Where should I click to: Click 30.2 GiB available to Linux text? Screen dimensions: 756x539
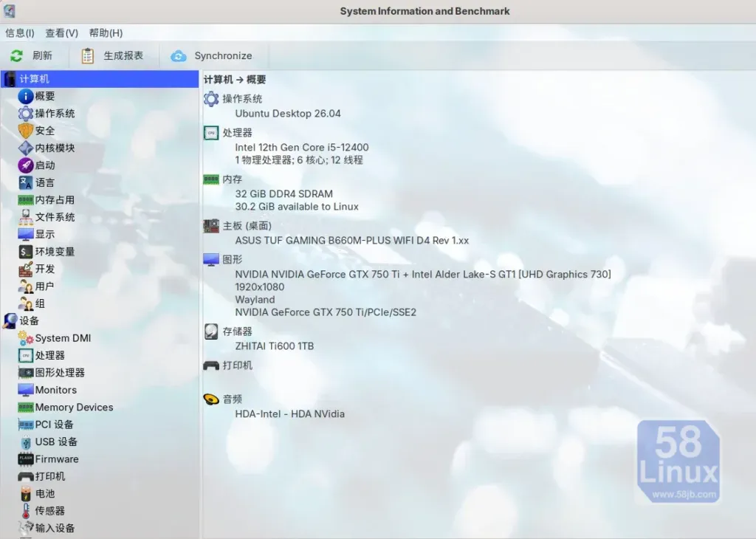pos(297,207)
